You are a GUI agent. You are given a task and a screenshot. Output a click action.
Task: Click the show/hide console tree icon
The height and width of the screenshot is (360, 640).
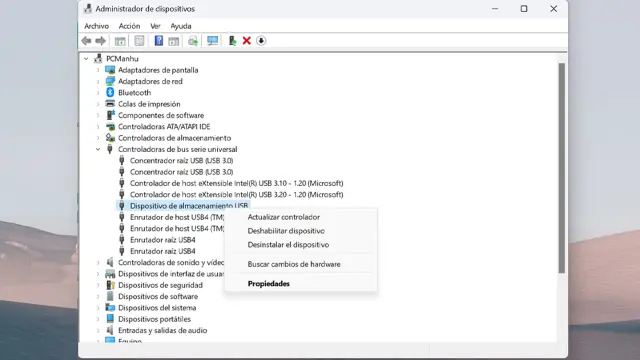[x=120, y=41]
